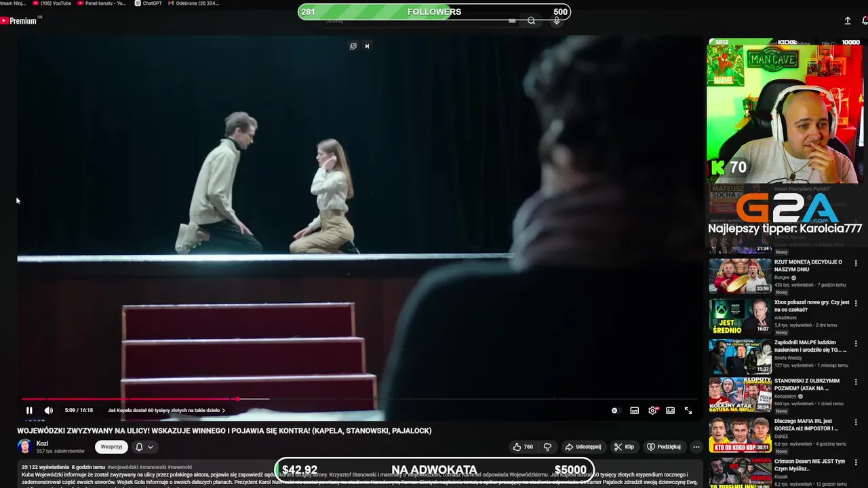
Task: Open options menu for 'Crimson Desert' video
Action: (856, 462)
